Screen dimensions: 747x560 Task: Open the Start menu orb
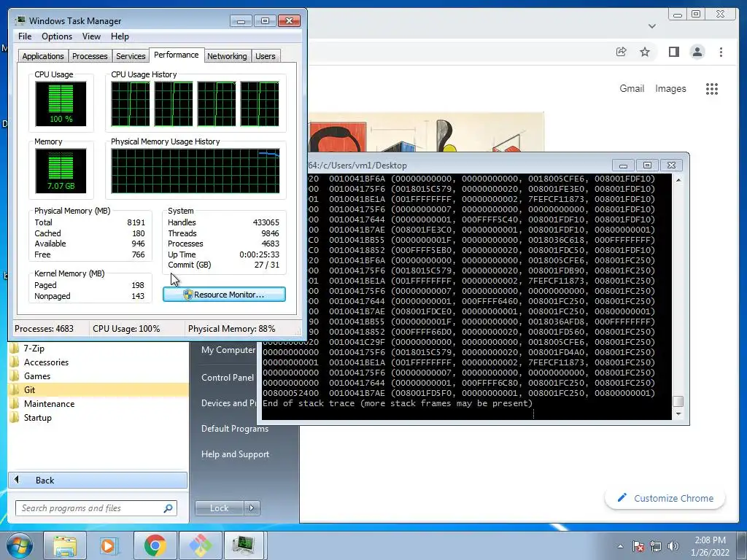coord(20,545)
